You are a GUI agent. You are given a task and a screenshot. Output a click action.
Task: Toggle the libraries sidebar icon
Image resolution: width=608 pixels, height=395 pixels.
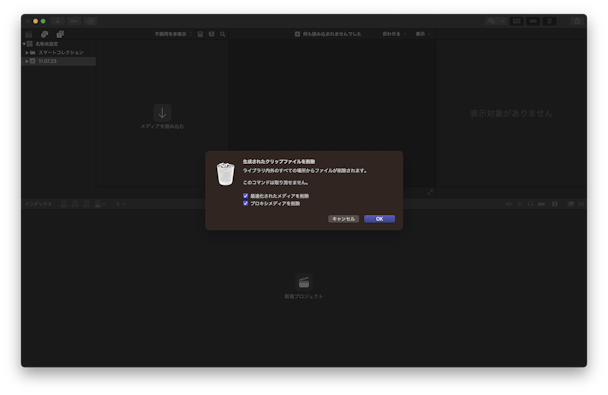[29, 34]
